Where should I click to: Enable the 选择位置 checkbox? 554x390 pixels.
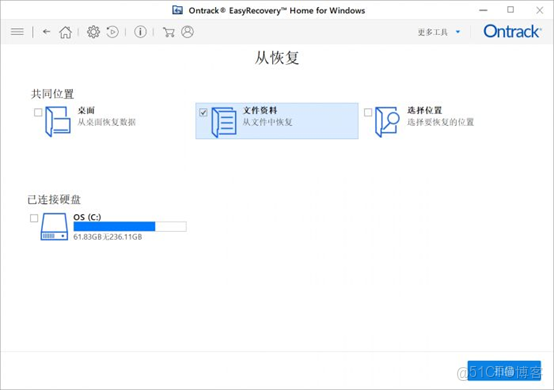(x=368, y=112)
